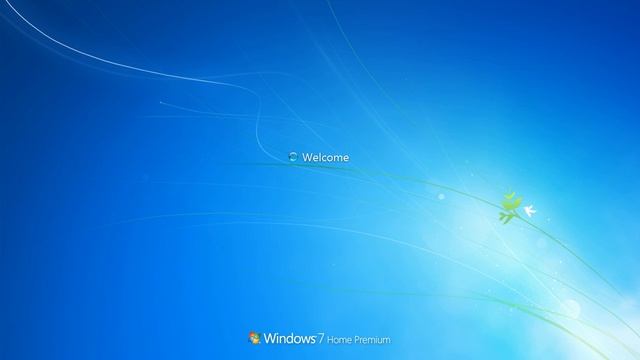Click the Windows flag logo at bottom
Screen dimensions: 640x360
[x=255, y=338]
